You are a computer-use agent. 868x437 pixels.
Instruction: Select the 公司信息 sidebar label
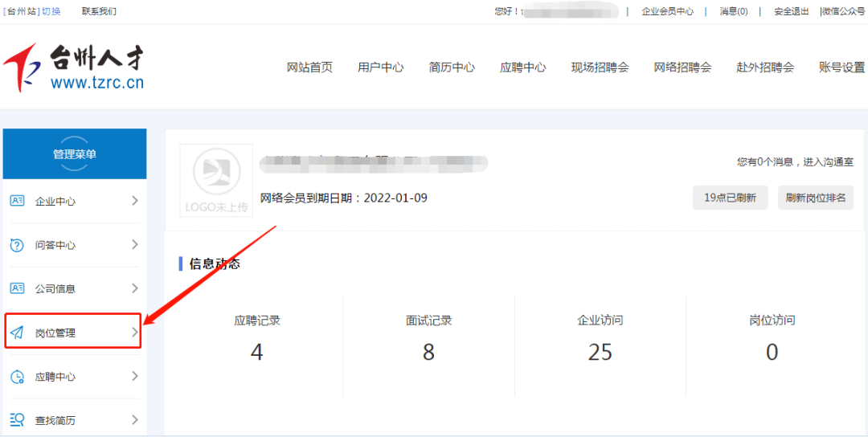pos(55,288)
